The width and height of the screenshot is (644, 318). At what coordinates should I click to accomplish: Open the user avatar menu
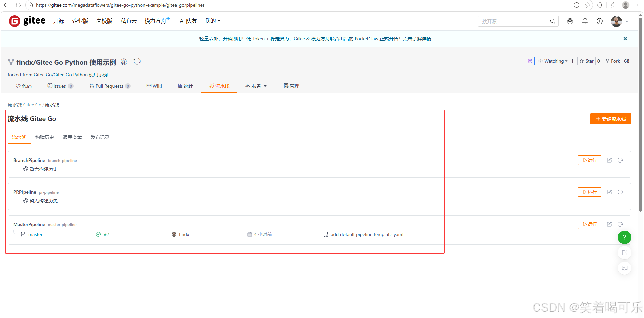[x=619, y=21]
